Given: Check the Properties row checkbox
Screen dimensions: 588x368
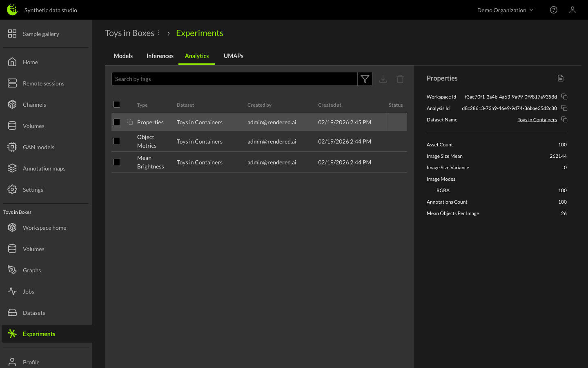Looking at the screenshot, I should click(x=117, y=122).
